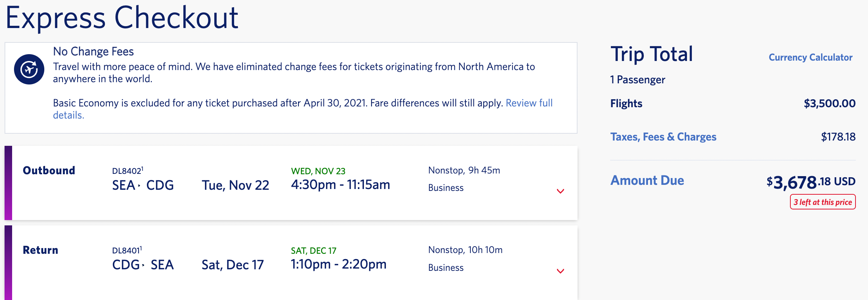Image resolution: width=868 pixels, height=300 pixels.
Task: Click the Business cabin label on Outbound flight
Action: (446, 187)
